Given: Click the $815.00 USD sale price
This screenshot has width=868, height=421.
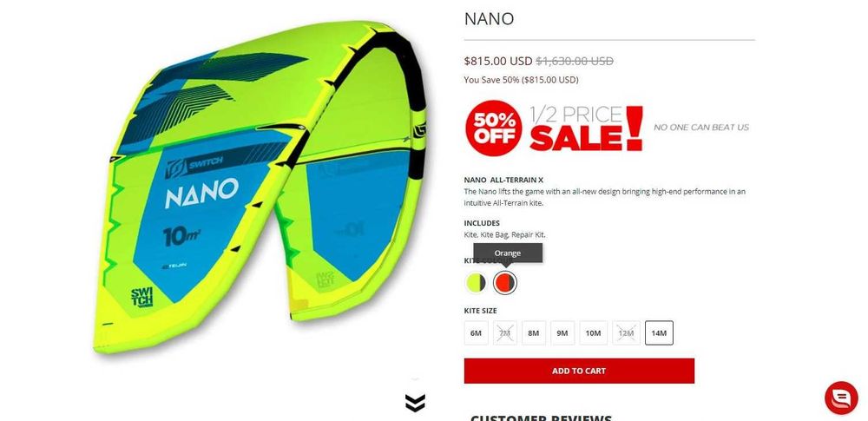Looking at the screenshot, I should 498,61.
